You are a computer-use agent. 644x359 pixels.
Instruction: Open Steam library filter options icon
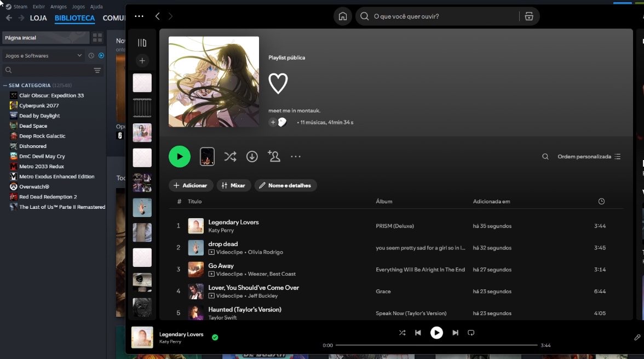tap(97, 70)
